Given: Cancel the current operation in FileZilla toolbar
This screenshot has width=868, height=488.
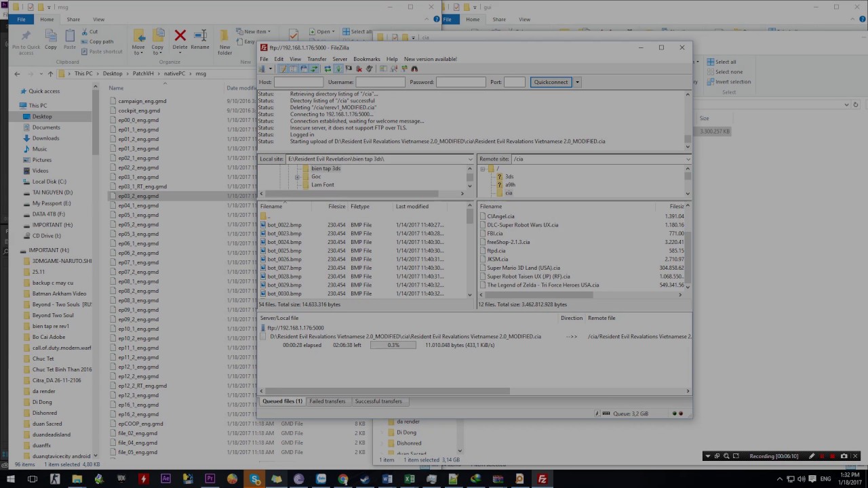Looking at the screenshot, I should (x=349, y=68).
